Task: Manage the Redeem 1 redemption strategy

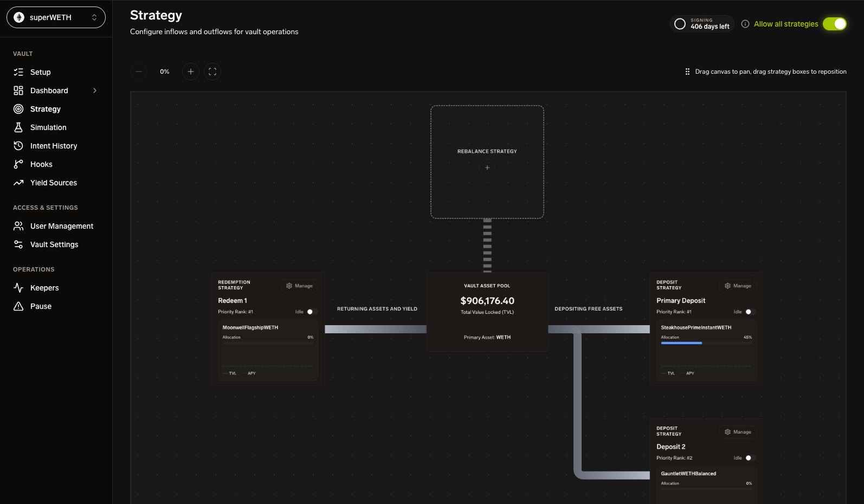Action: [x=299, y=286]
